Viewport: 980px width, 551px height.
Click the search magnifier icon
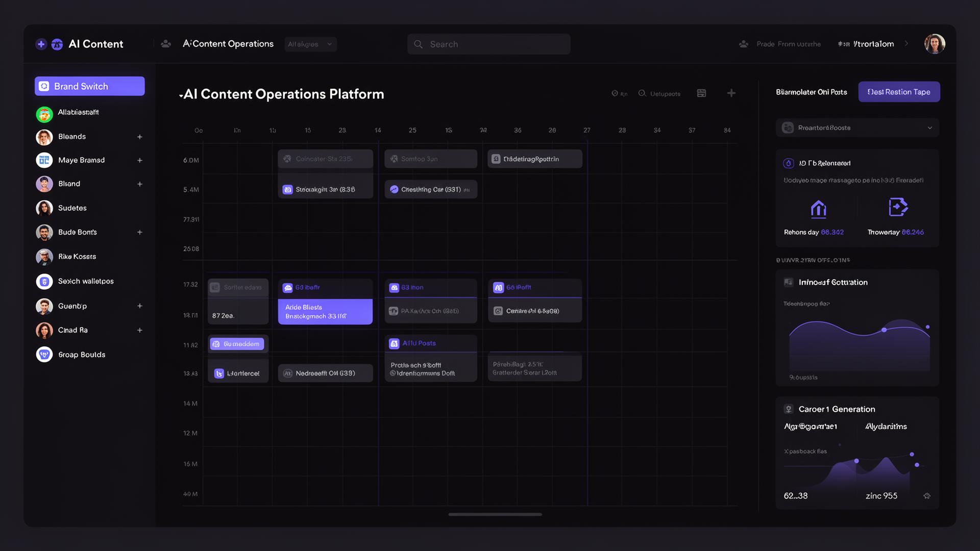(418, 44)
